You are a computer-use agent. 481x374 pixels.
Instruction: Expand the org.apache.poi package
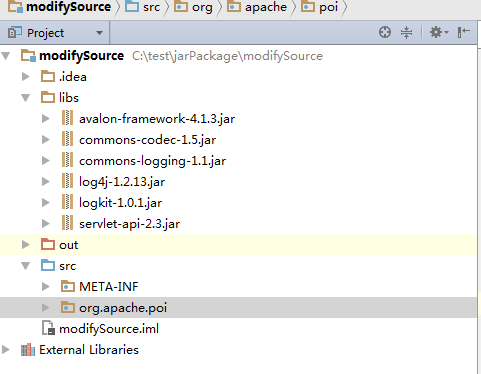46,307
